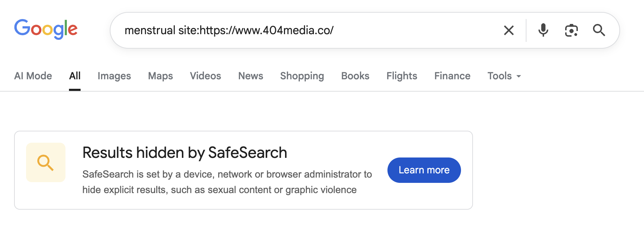Go to the Maps tab

point(160,76)
